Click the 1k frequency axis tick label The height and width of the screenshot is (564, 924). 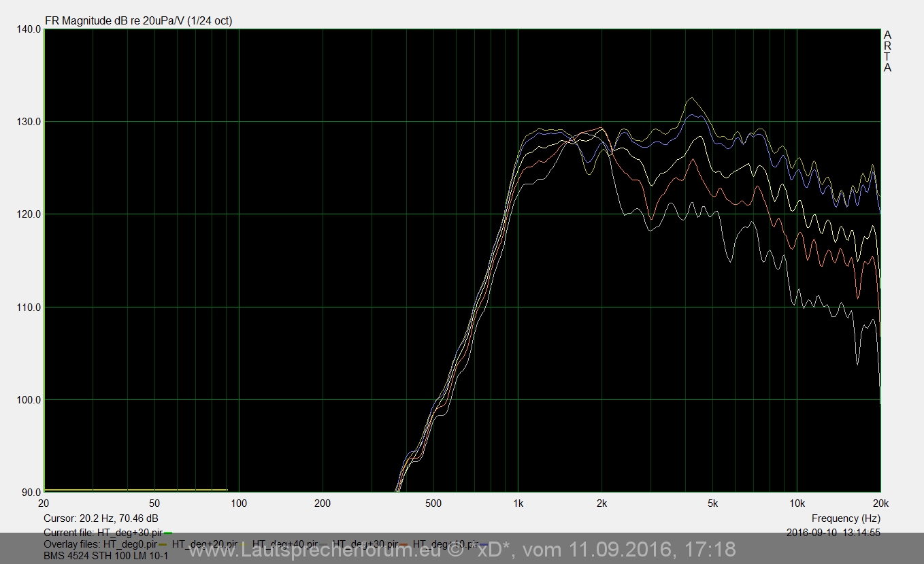pyautogui.click(x=518, y=504)
